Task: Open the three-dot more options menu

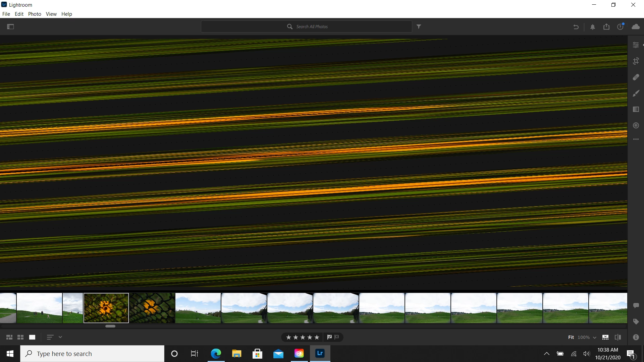Action: [636, 139]
